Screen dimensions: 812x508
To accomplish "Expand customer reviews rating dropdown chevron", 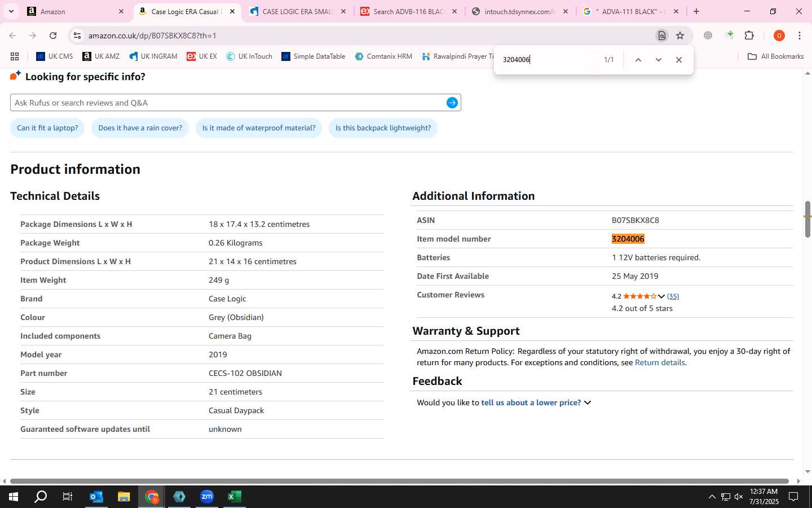I will coord(661,296).
